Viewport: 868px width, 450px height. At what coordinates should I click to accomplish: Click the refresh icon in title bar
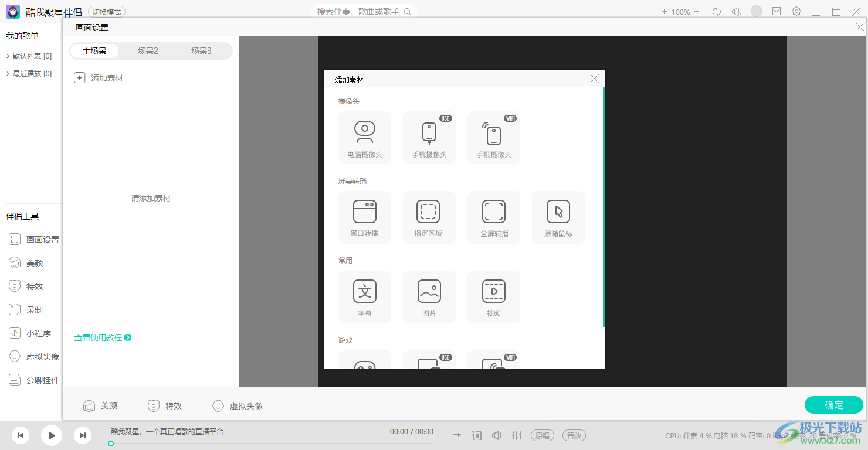pos(717,12)
